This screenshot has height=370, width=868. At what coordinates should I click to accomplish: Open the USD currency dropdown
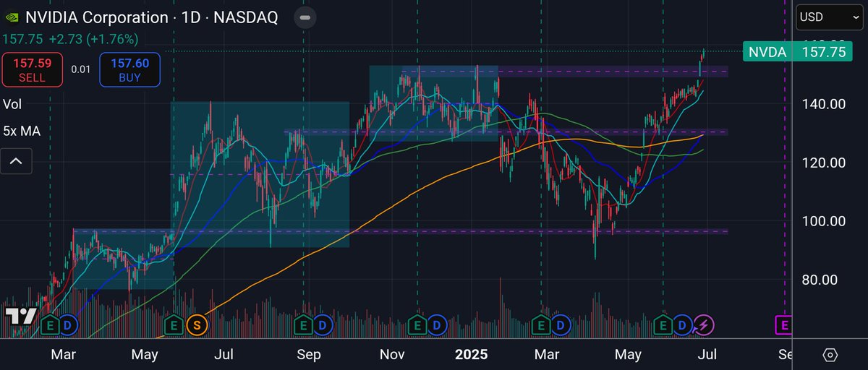coord(828,17)
